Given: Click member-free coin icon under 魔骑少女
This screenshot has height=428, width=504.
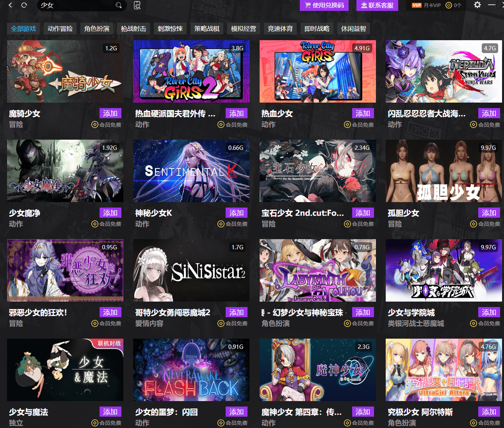Looking at the screenshot, I should click(94, 124).
